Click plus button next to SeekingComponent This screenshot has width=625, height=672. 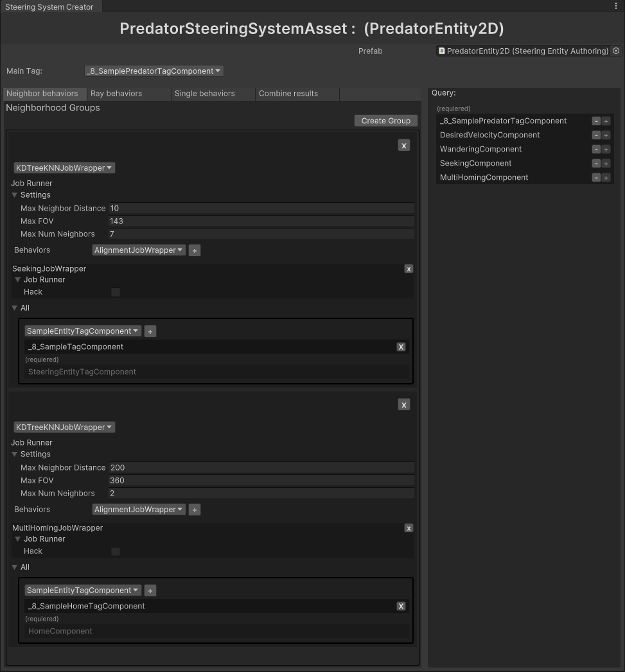coord(606,164)
